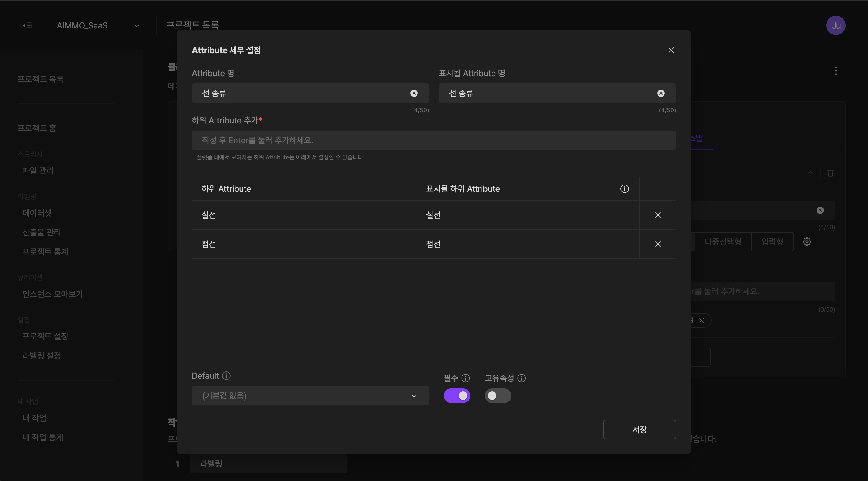This screenshot has height=481, width=868.
Task: Edit the displayed 점선 sub-attribute cell
Action: point(527,244)
